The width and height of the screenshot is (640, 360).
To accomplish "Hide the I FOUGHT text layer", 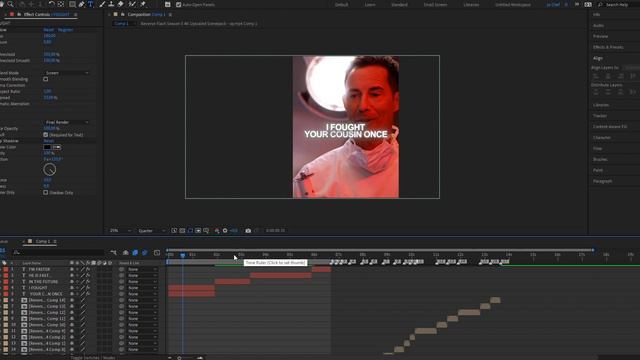I will pyautogui.click(x=72, y=288).
